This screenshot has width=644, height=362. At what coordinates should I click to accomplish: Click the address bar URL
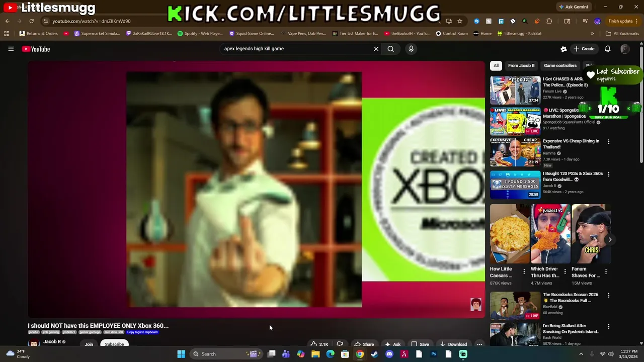91,21
